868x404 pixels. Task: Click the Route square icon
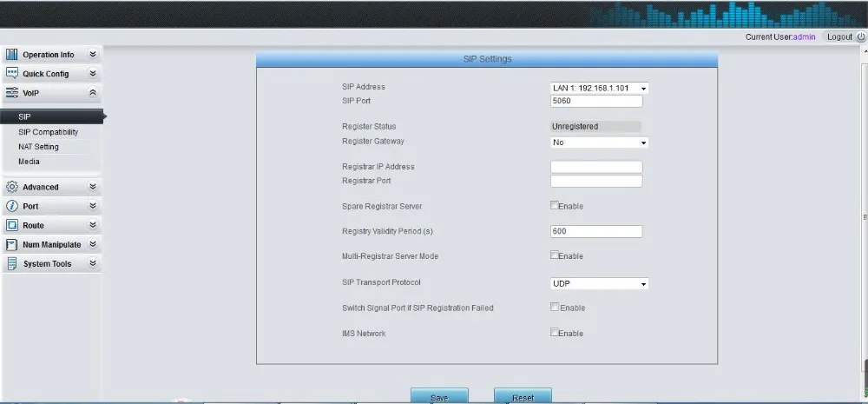point(11,226)
